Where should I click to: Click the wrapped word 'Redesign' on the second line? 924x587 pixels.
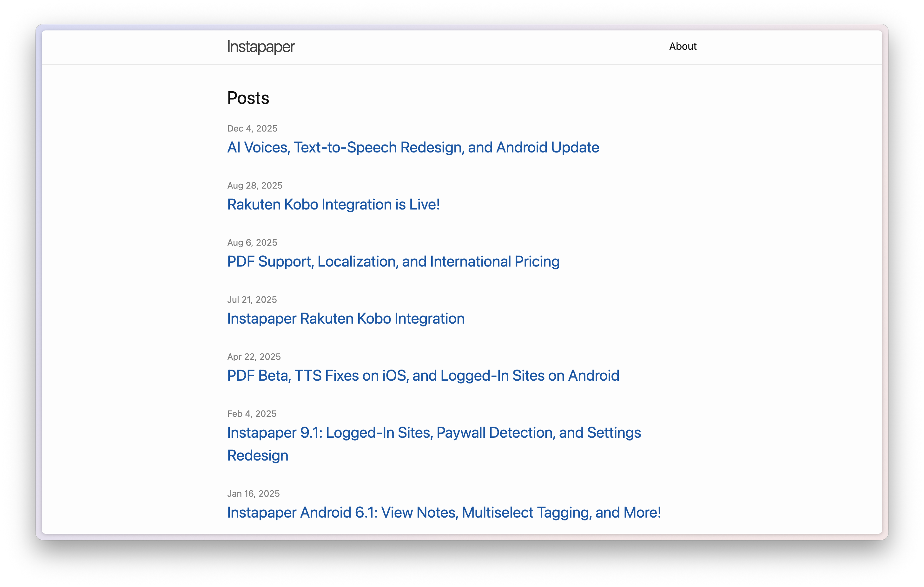[257, 456]
